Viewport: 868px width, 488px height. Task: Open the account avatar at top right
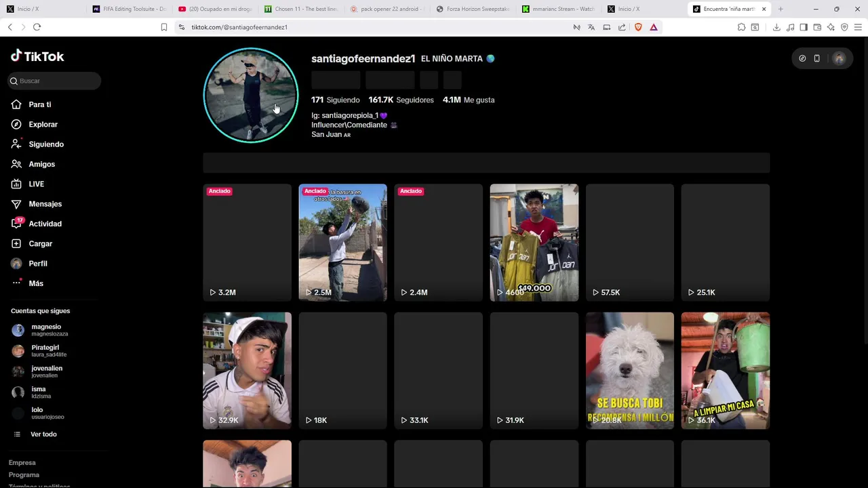click(x=839, y=58)
